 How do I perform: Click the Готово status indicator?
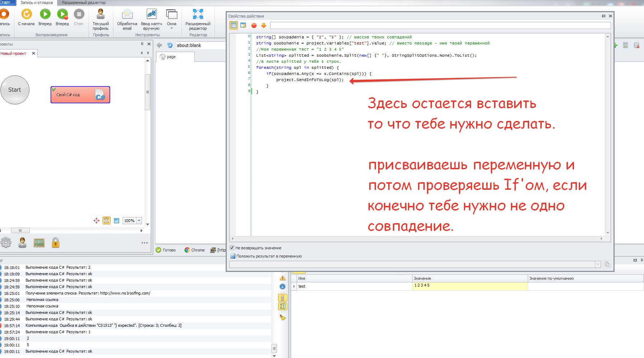[166, 250]
